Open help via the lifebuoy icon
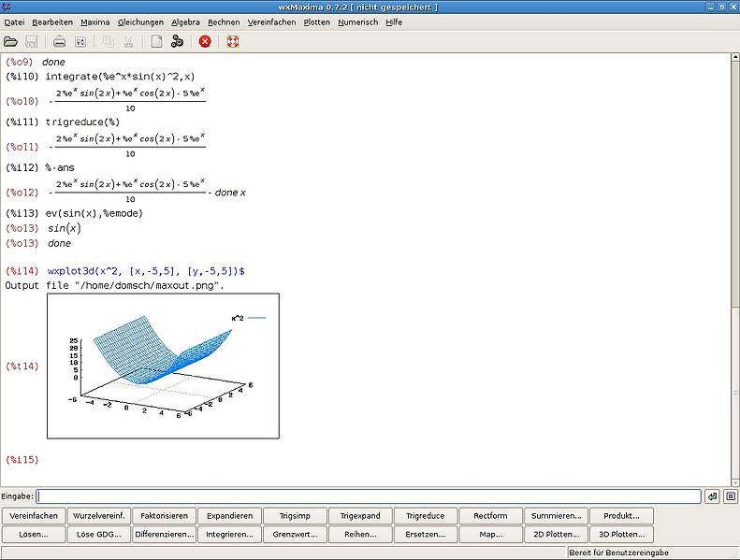Screen dimensions: 740x560 click(233, 41)
